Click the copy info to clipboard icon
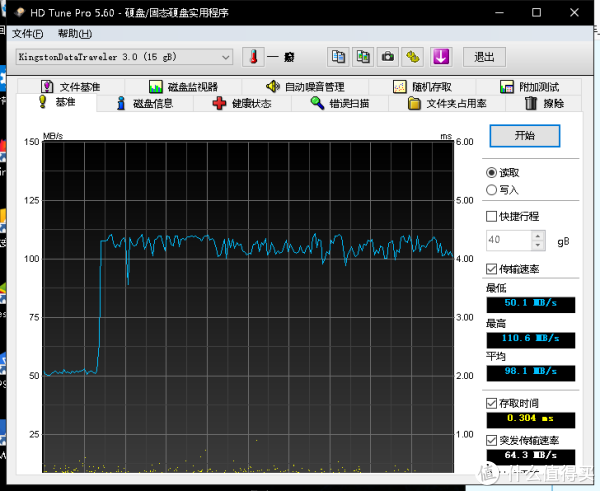The width and height of the screenshot is (600, 491). 338,57
